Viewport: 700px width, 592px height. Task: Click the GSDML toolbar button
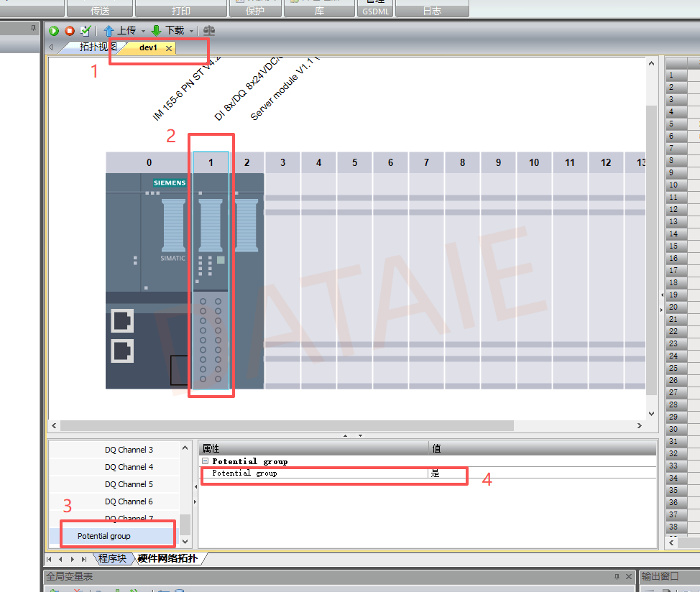(375, 9)
